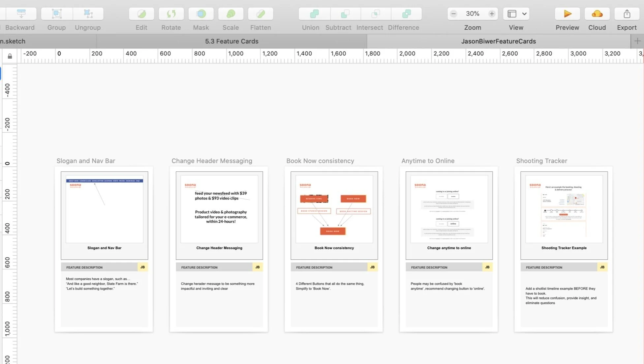Apply the Mask tool
644x364 pixels.
pyautogui.click(x=201, y=14)
